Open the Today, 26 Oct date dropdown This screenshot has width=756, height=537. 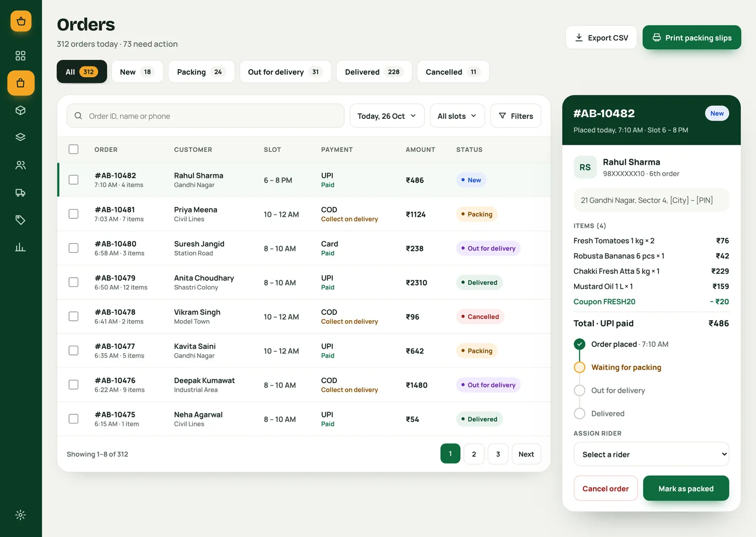[x=387, y=116]
